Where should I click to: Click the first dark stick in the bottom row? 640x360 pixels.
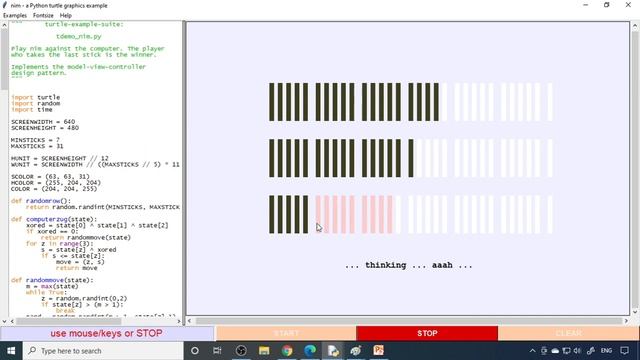[x=271, y=214]
